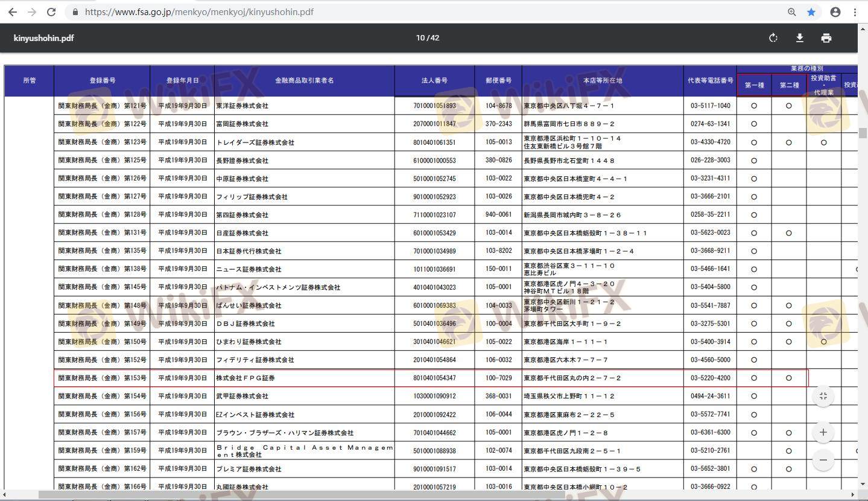
Task: Zoom in using the plus button
Action: [823, 432]
